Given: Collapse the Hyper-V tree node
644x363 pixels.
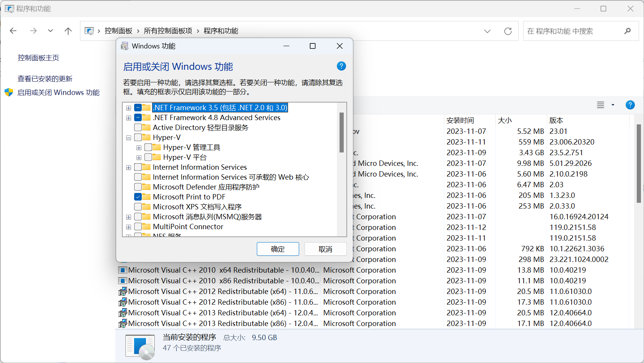Looking at the screenshot, I should pos(128,137).
